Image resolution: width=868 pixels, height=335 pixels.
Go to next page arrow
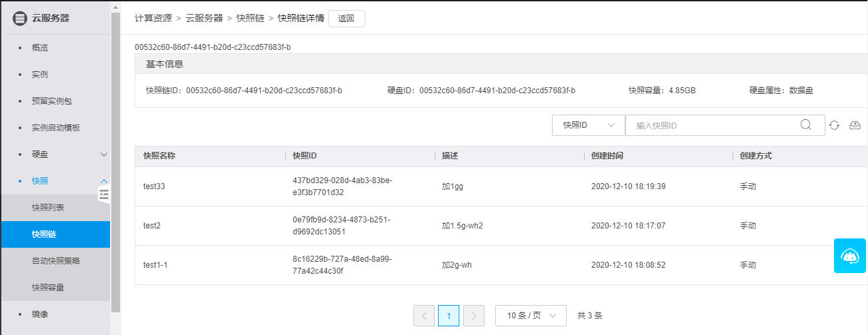point(473,316)
